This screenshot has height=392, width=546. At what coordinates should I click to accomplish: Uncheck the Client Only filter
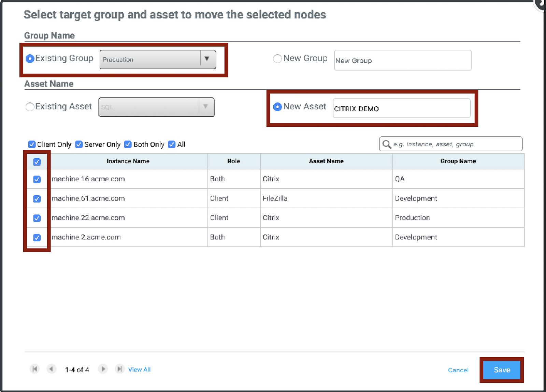(32, 145)
